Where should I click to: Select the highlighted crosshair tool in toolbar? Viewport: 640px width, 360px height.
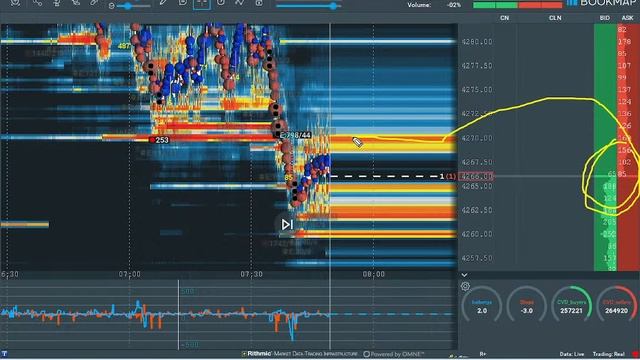click(x=202, y=3)
